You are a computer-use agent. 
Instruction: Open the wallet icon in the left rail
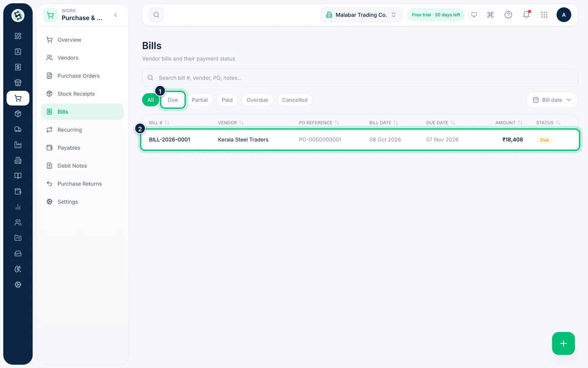(x=18, y=191)
